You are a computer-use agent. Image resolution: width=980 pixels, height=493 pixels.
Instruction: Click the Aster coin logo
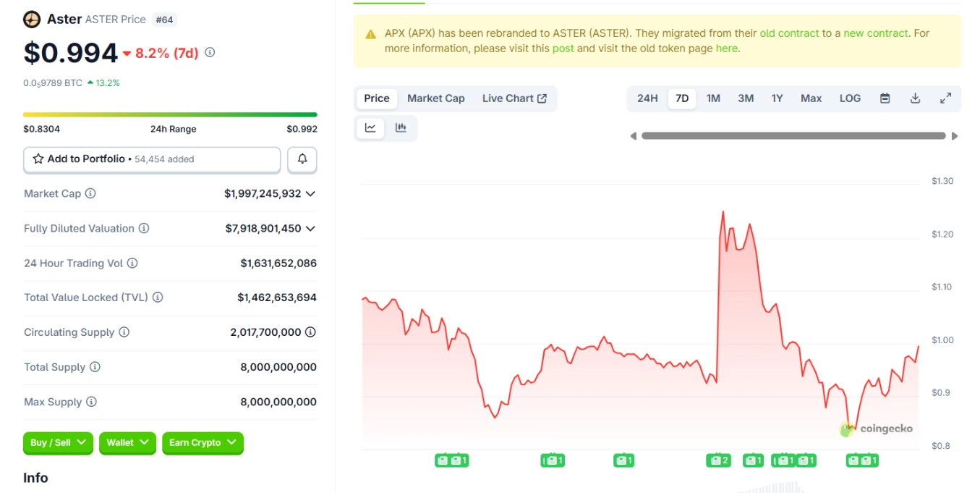[x=32, y=20]
